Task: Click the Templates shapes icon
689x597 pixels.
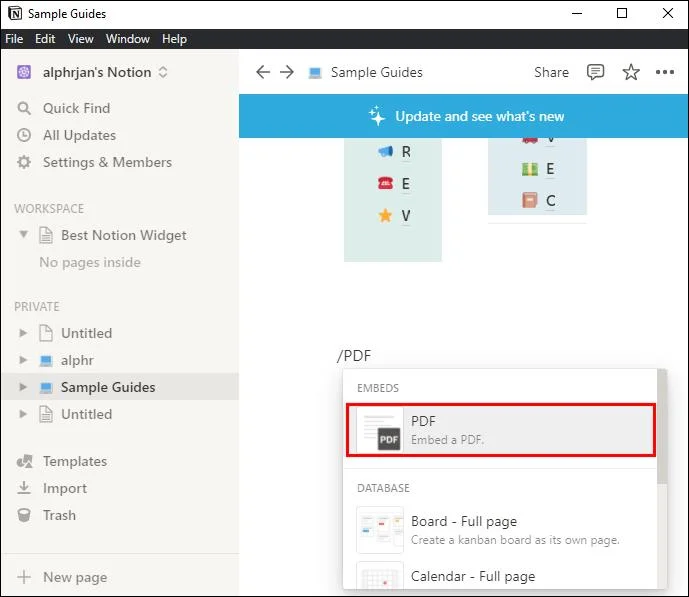Action: click(25, 461)
